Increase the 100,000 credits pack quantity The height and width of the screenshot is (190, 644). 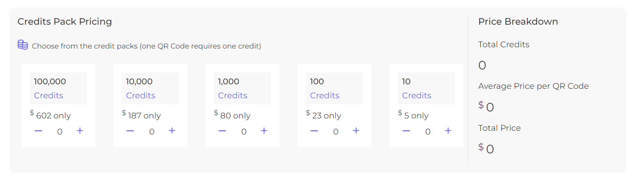coord(80,131)
